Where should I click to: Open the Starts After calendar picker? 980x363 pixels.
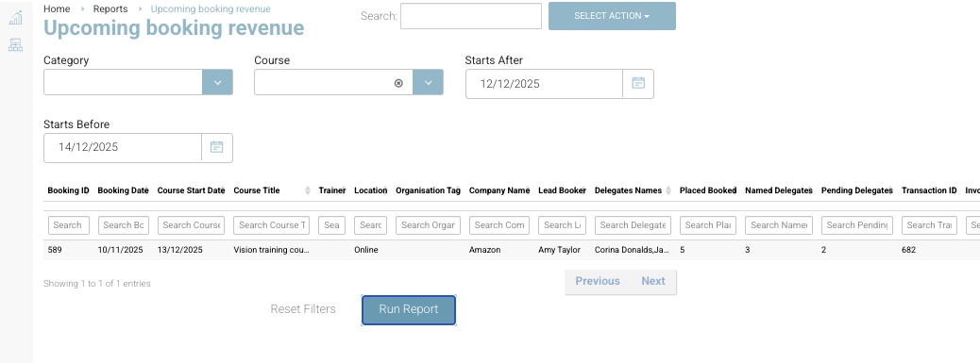click(x=638, y=84)
